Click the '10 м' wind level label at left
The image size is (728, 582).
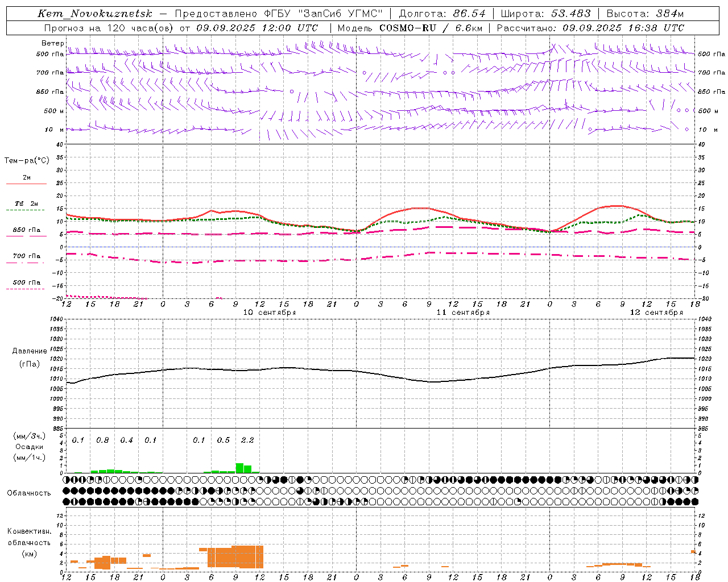point(54,130)
